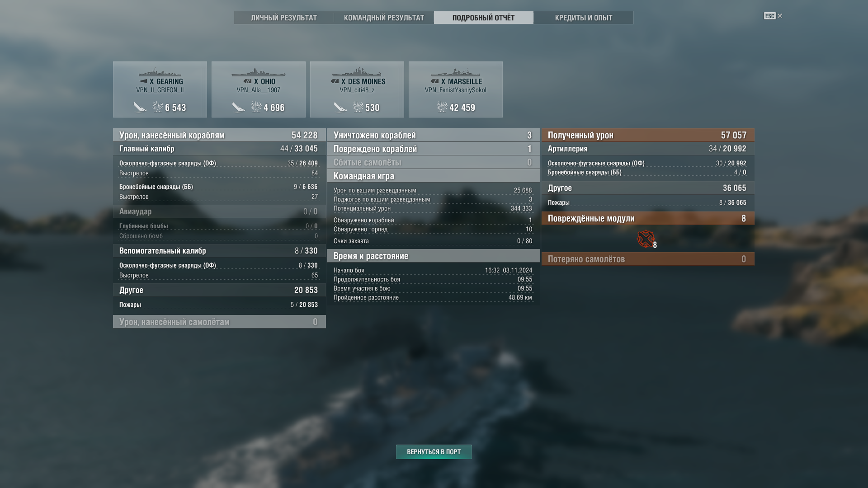
Task: Click the damage burst icon beside 42 459
Action: [442, 107]
